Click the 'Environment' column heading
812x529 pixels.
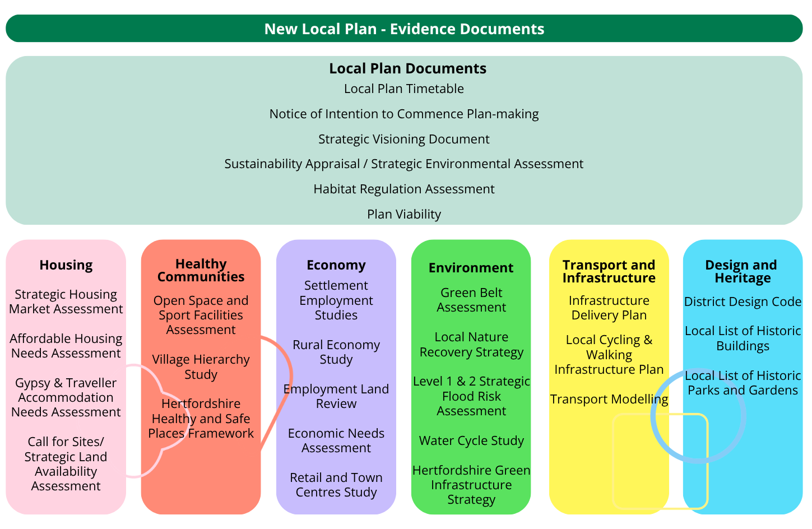[x=471, y=268]
